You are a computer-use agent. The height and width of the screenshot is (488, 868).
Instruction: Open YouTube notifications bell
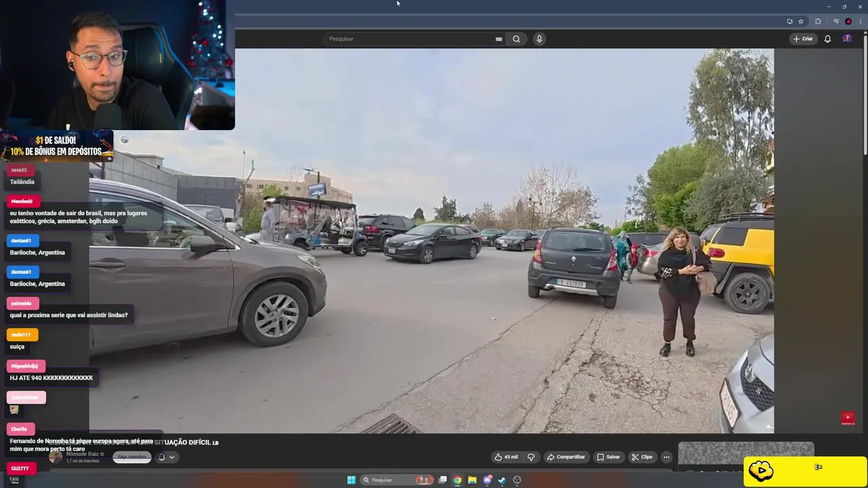tap(827, 39)
